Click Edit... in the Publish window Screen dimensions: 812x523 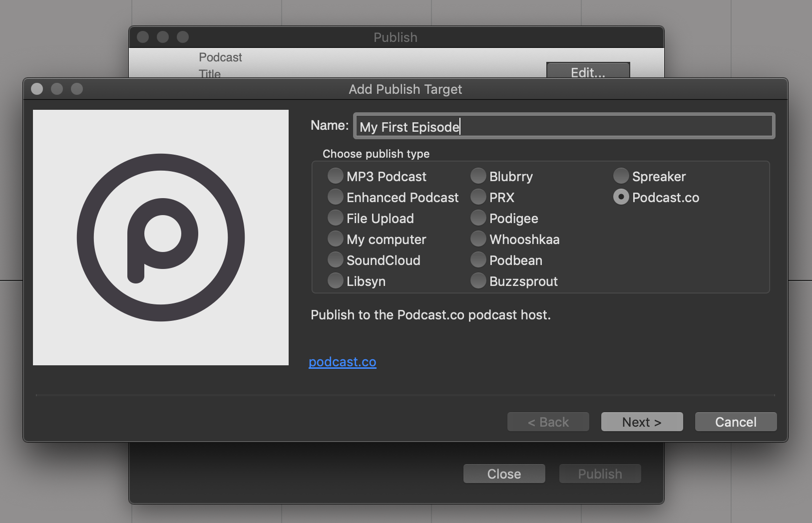(x=588, y=71)
